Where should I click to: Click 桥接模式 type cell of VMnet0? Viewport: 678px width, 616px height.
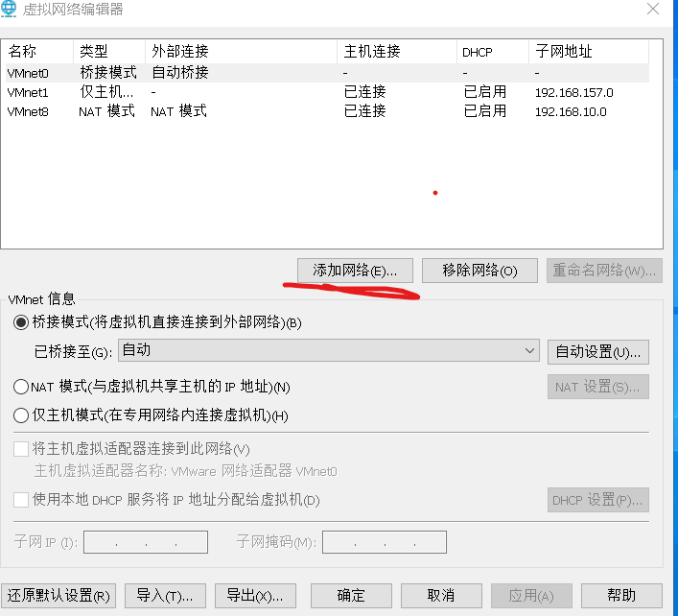[108, 72]
